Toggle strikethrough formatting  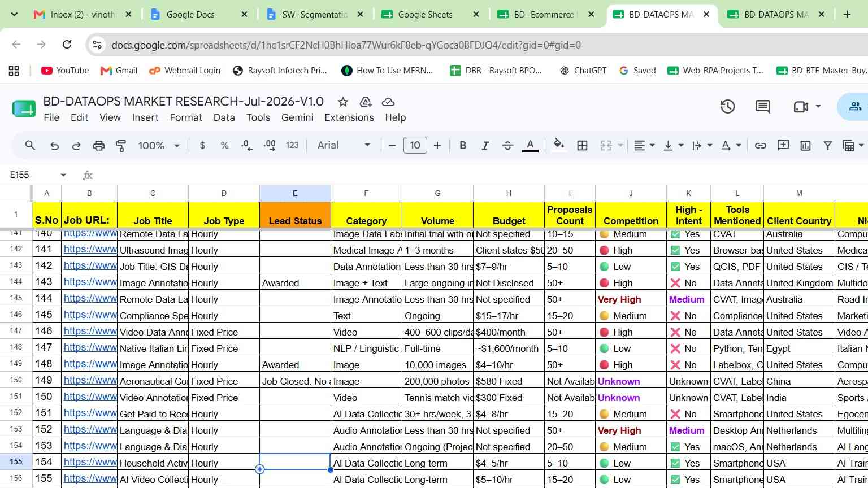[x=507, y=146]
